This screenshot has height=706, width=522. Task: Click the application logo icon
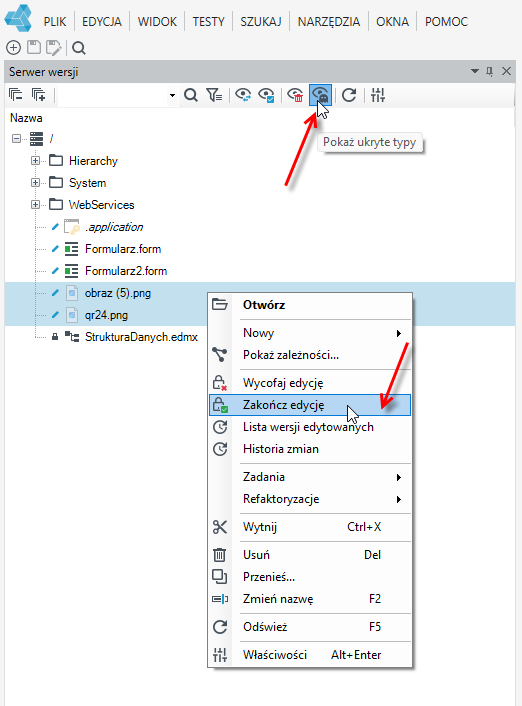tap(18, 18)
